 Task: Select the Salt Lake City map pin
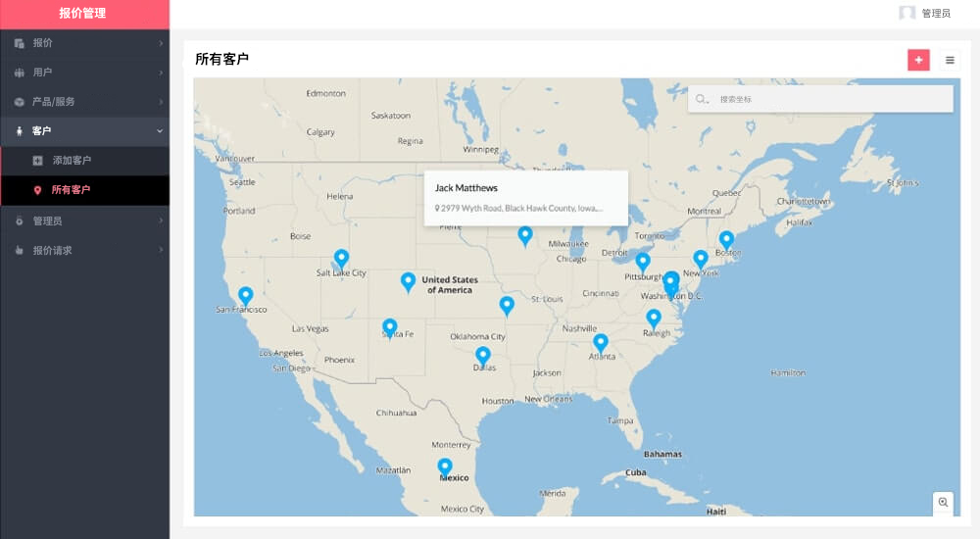pyautogui.click(x=341, y=257)
